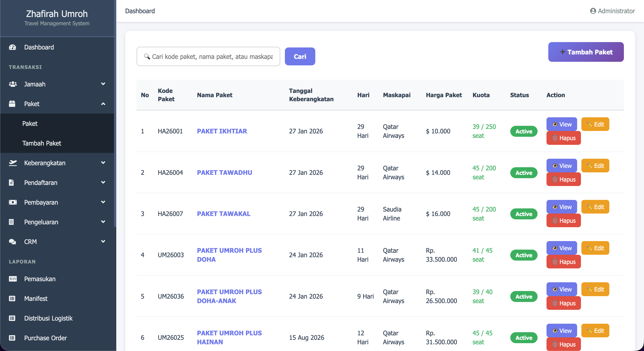644x351 pixels.
Task: Click the magnifier icon in search box
Action: pyautogui.click(x=147, y=56)
